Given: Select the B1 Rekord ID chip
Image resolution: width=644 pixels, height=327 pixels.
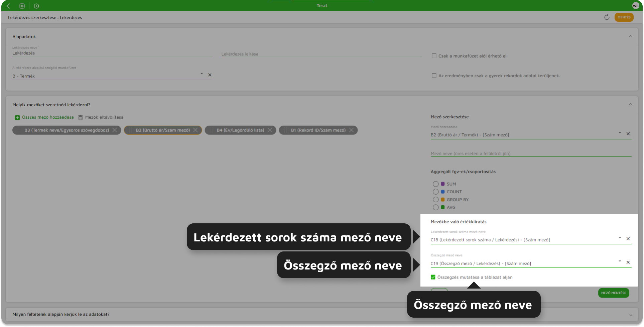Looking at the screenshot, I should [318, 130].
